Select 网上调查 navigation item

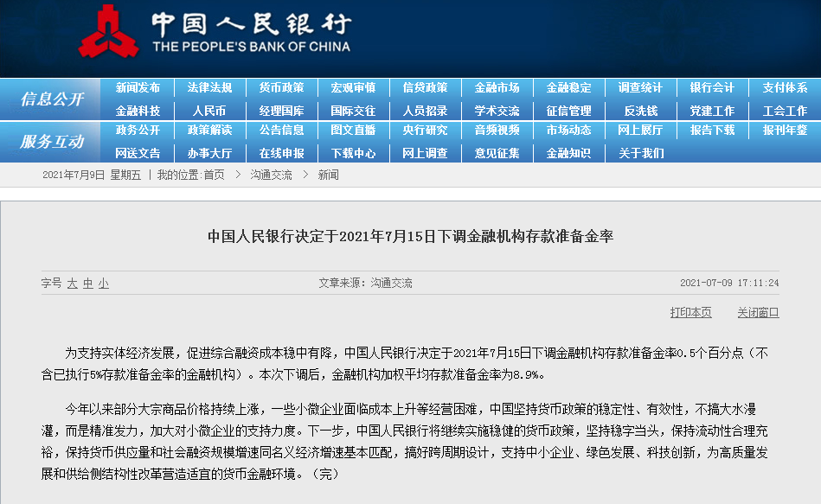click(425, 153)
